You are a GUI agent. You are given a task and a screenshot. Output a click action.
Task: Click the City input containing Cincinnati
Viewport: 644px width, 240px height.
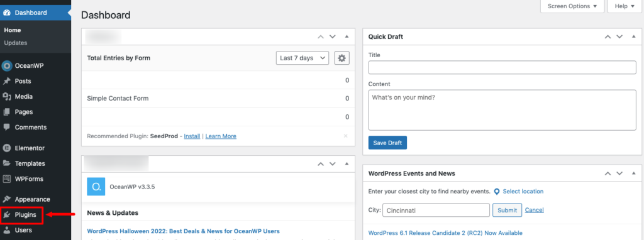coord(436,210)
